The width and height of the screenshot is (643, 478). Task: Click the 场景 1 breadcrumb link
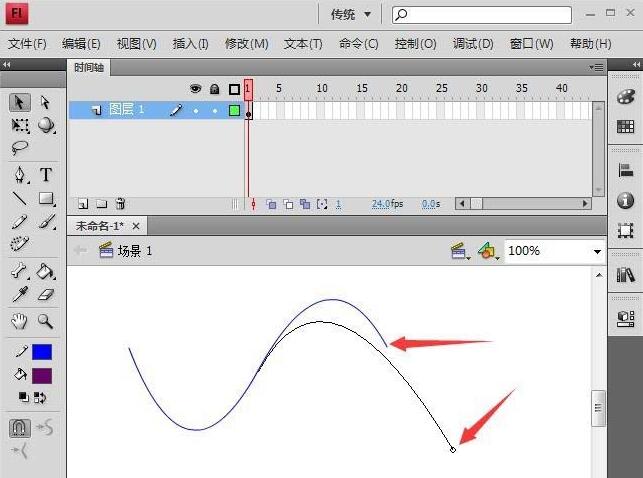click(134, 251)
